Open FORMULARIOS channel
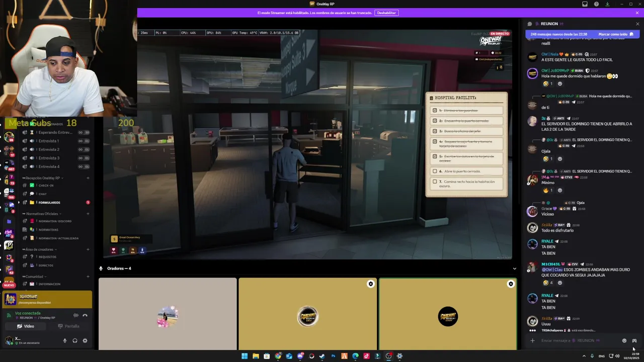This screenshot has height=362, width=644. [x=55, y=202]
